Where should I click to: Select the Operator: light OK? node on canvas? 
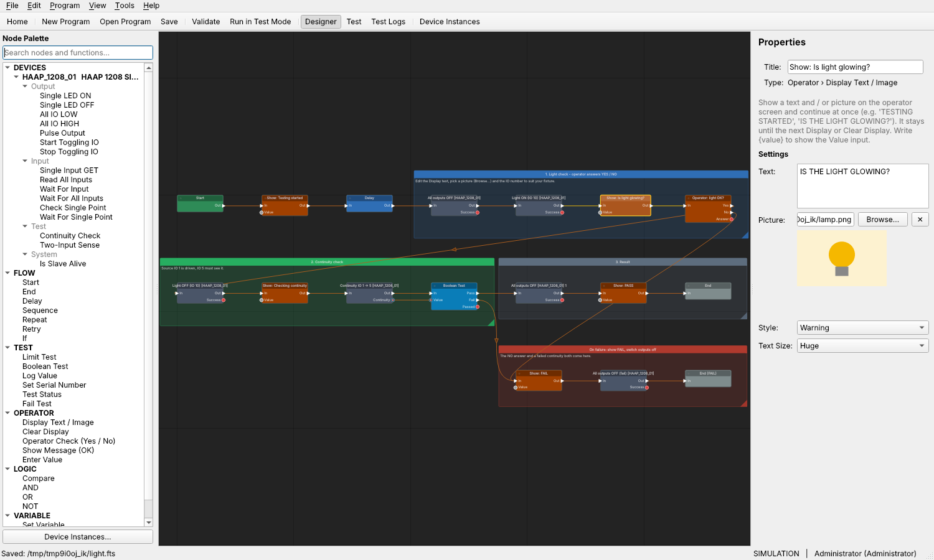tap(708, 208)
